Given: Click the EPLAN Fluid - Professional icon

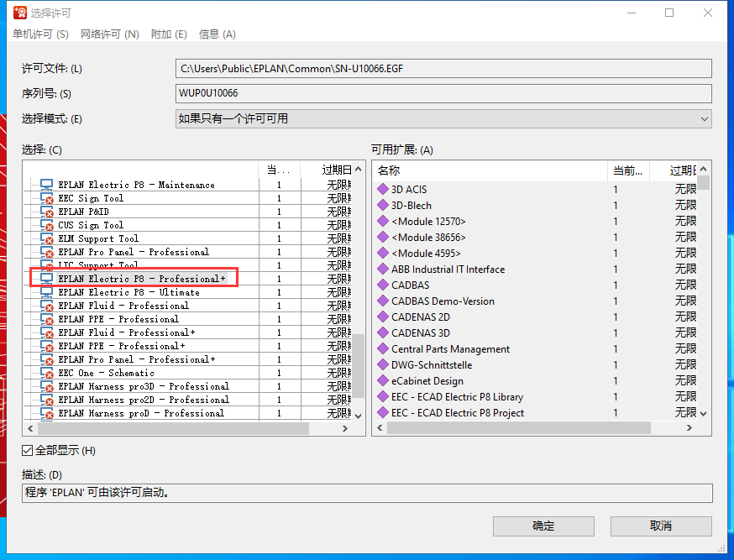Looking at the screenshot, I should point(47,306).
